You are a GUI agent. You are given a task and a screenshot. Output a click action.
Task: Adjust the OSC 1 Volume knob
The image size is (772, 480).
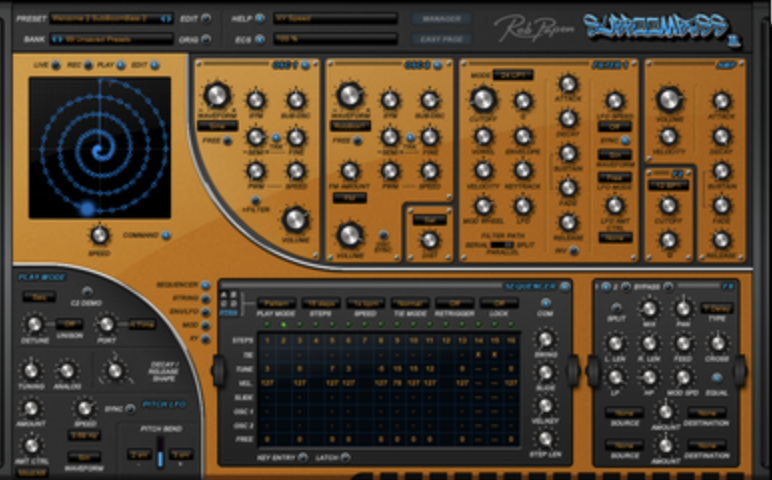pos(295,220)
